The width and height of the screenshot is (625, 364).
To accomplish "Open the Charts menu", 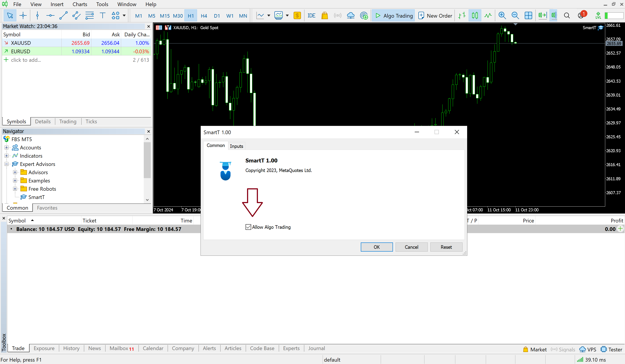I will (80, 4).
